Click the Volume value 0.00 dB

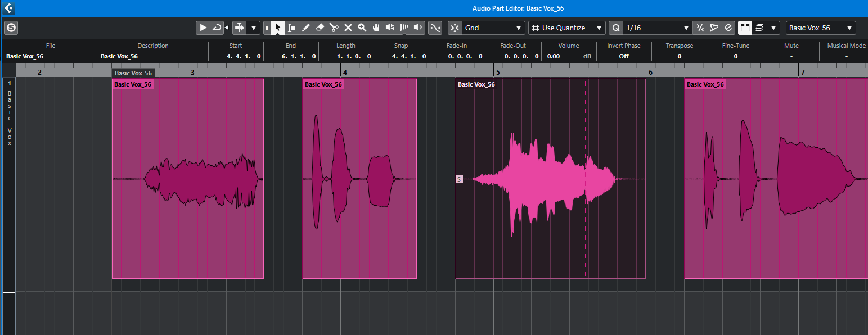568,56
